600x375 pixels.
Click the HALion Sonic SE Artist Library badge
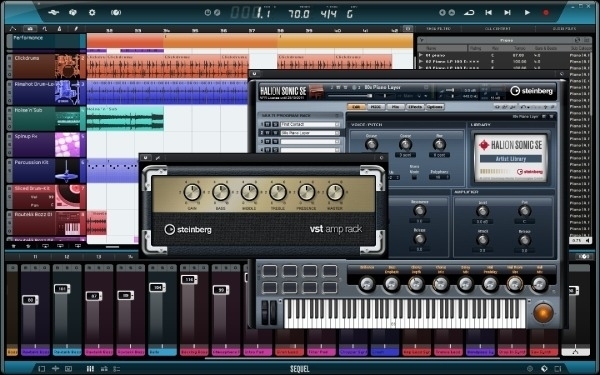(510, 158)
